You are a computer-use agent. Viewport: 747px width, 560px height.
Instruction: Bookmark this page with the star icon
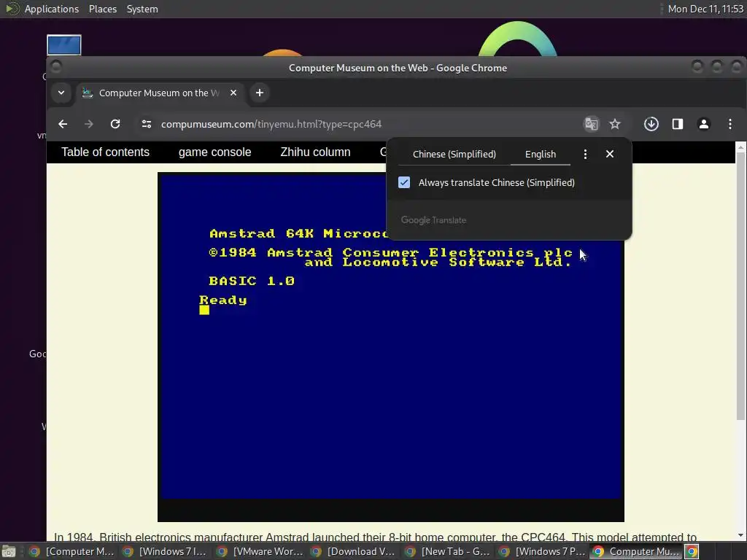pyautogui.click(x=615, y=124)
